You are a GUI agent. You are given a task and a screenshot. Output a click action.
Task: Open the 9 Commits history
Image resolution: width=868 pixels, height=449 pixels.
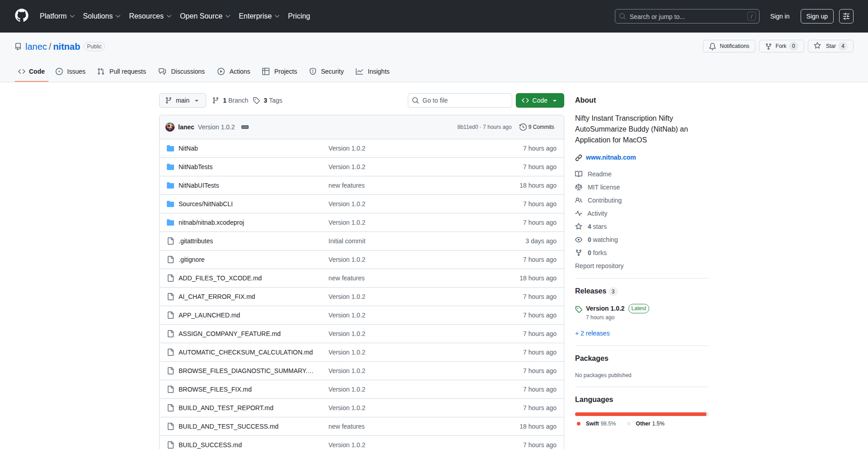click(537, 127)
